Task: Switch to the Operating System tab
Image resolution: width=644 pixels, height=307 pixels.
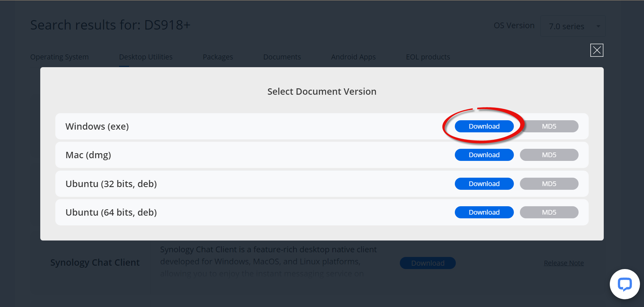Action: [x=59, y=57]
